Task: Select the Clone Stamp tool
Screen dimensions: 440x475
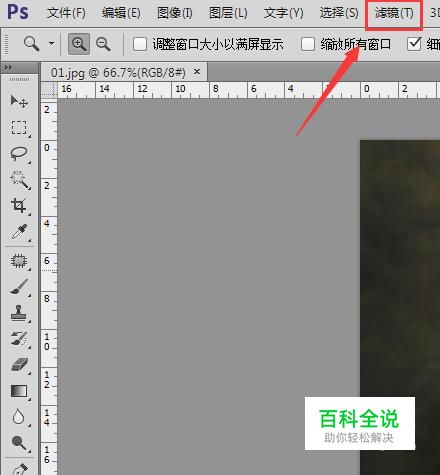Action: (19, 313)
